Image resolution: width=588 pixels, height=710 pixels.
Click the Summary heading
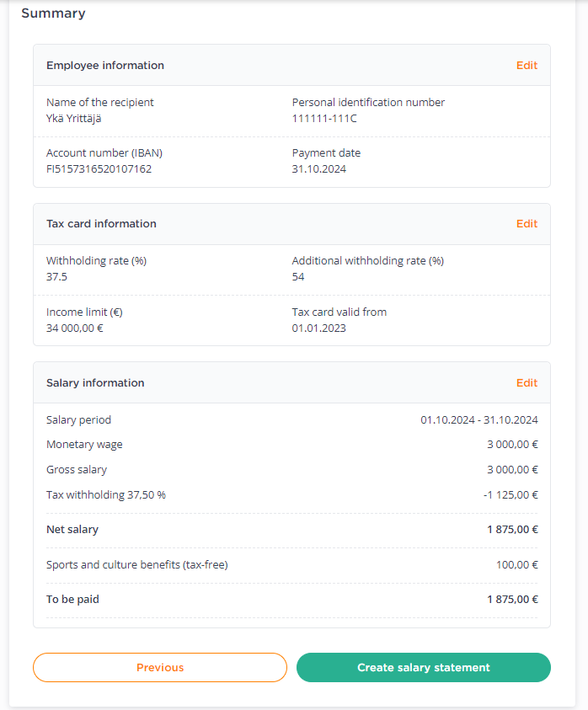53,13
